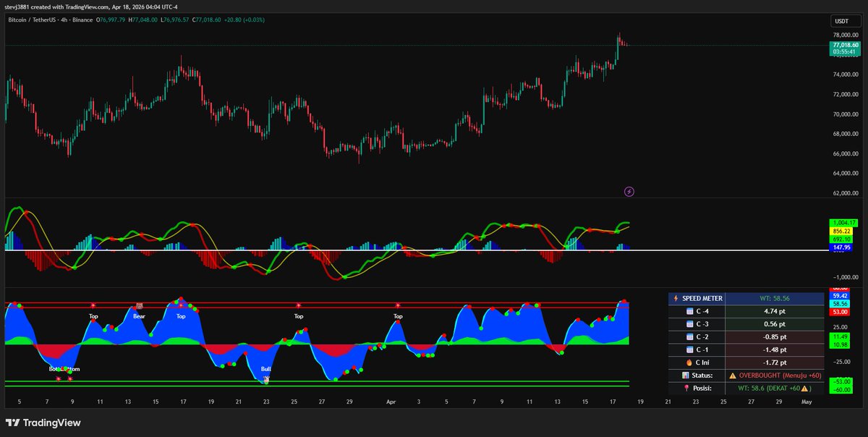Click the green 1,004.17 indicator value label
The width and height of the screenshot is (868, 437).
point(843,223)
